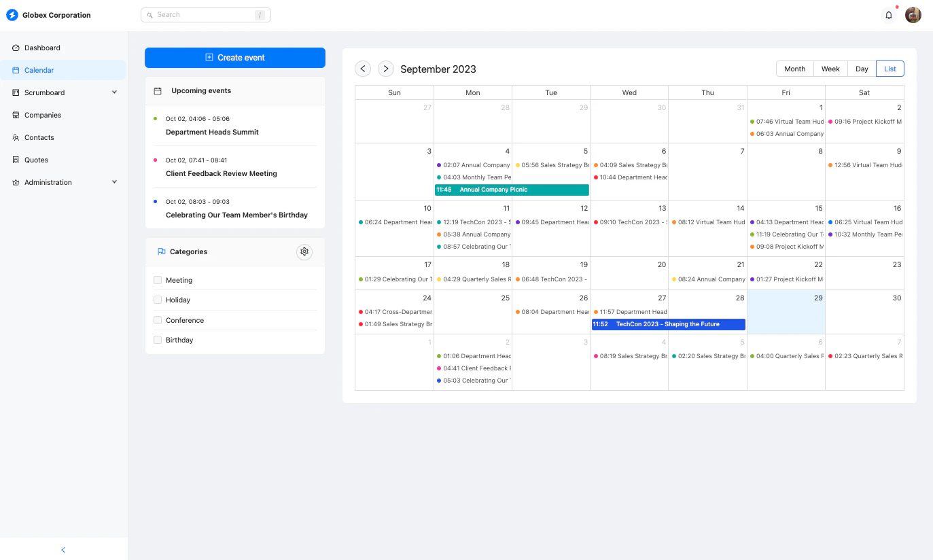This screenshot has height=560, width=933.
Task: Select the Contacts sidebar icon
Action: tap(16, 137)
